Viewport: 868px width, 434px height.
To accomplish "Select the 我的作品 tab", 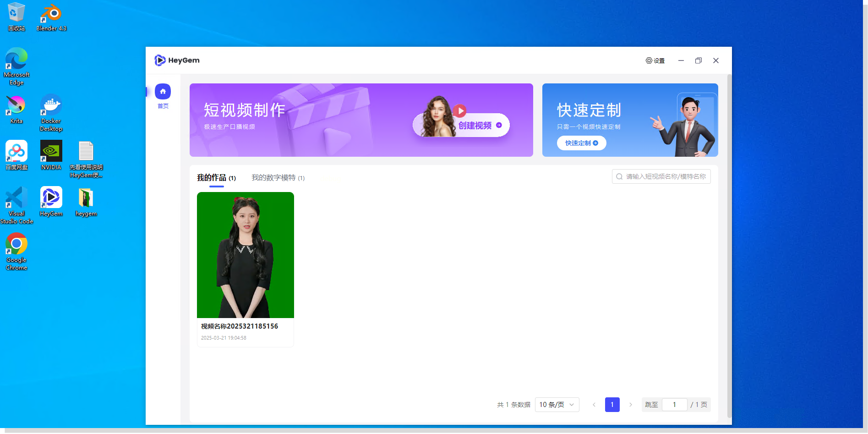I will tap(216, 178).
